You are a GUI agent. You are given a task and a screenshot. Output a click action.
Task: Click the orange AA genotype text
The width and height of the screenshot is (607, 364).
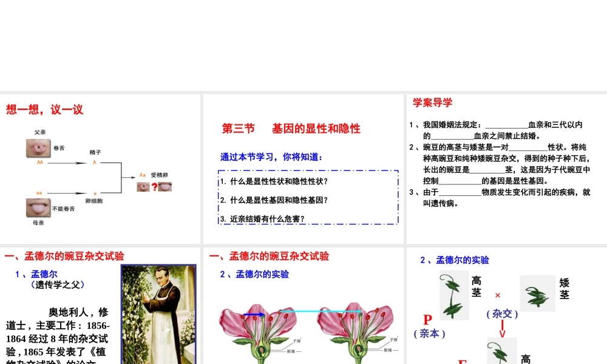40,163
